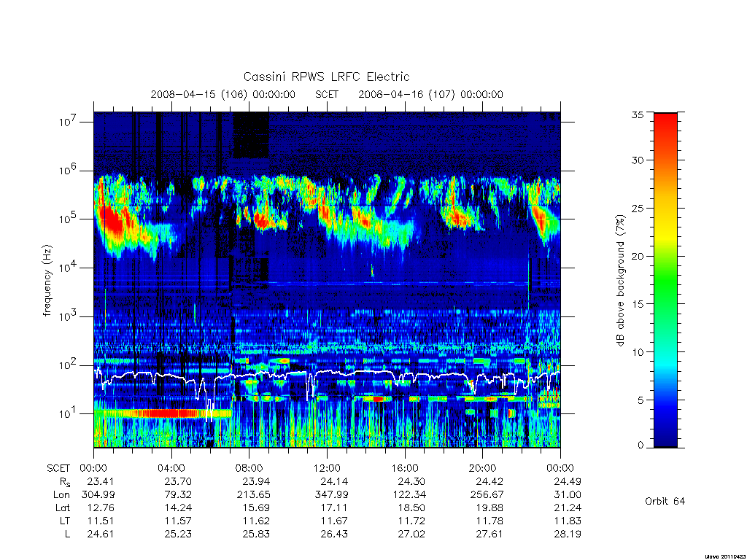Select the 04:00 SCET time tick label
747x560 pixels.
171,468
